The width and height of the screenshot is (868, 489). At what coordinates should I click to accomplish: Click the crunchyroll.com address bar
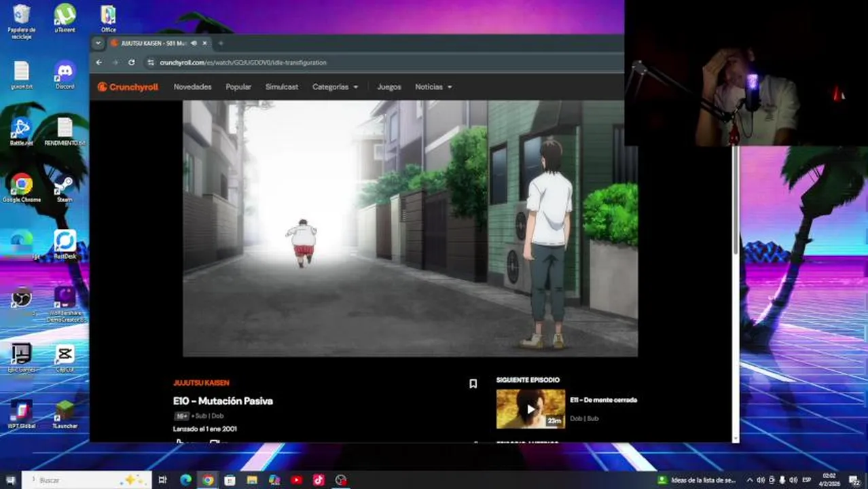pyautogui.click(x=242, y=62)
